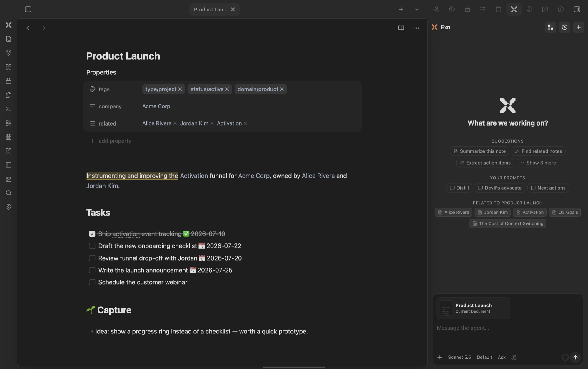Open the comment icon in top toolbar
This screenshot has width=588, height=369.
tap(545, 9)
